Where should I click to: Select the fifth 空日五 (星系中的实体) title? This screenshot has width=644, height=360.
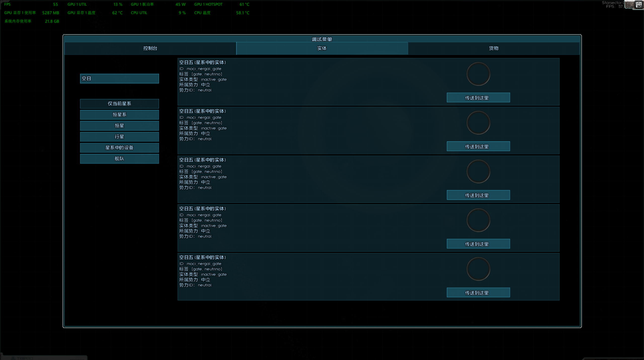(203, 257)
